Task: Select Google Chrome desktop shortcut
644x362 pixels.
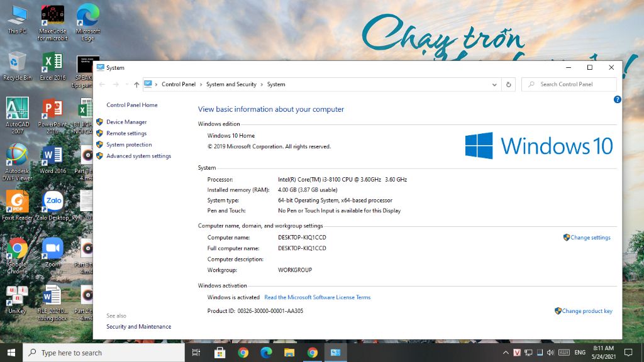Action: pos(17,256)
